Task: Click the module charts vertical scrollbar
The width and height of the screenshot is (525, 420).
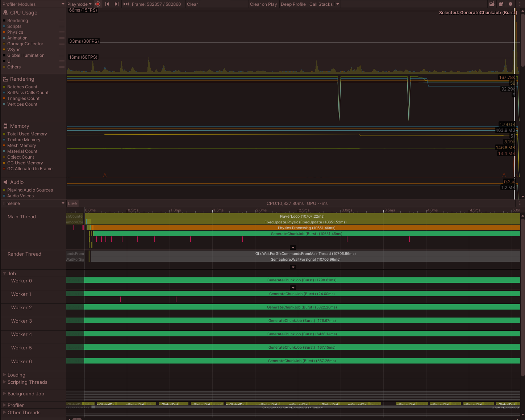Action: point(522,40)
